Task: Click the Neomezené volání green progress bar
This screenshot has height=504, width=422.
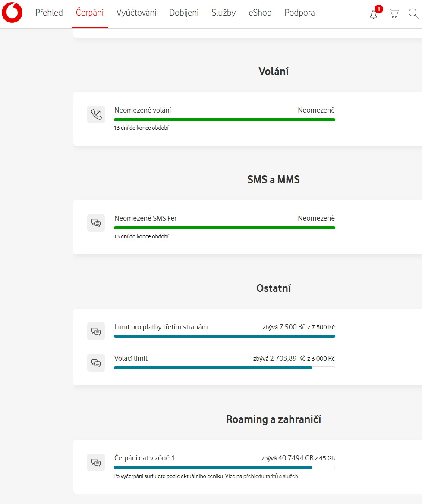Action: (x=224, y=119)
